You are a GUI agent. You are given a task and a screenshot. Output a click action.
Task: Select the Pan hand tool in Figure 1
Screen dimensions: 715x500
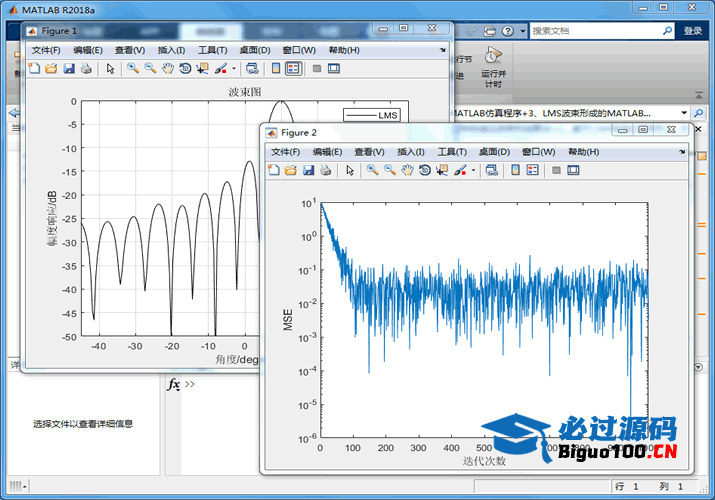point(168,68)
